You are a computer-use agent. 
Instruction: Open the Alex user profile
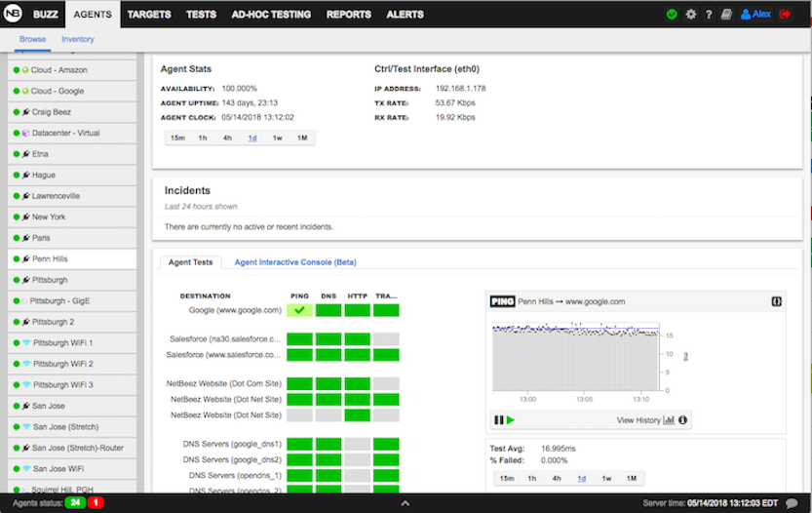tap(756, 15)
